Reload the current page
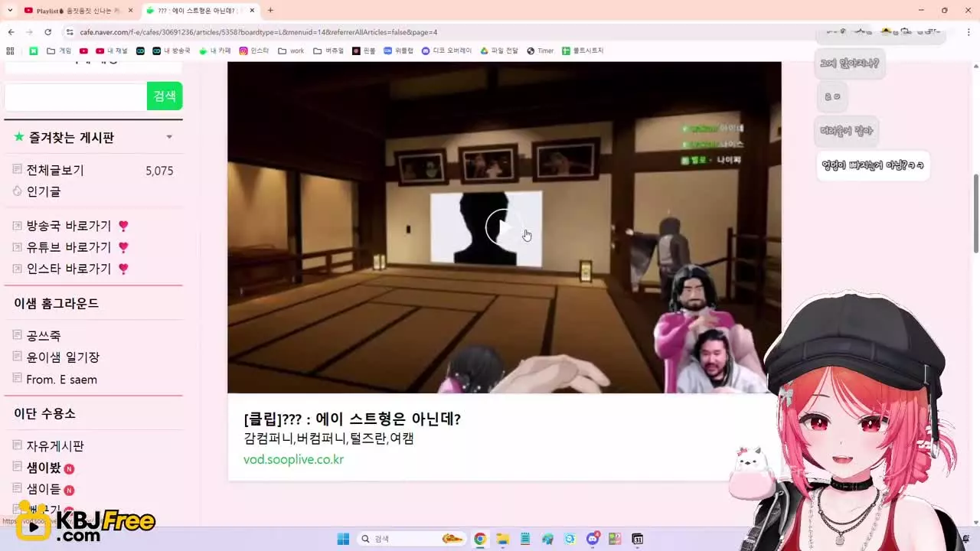 [47, 32]
